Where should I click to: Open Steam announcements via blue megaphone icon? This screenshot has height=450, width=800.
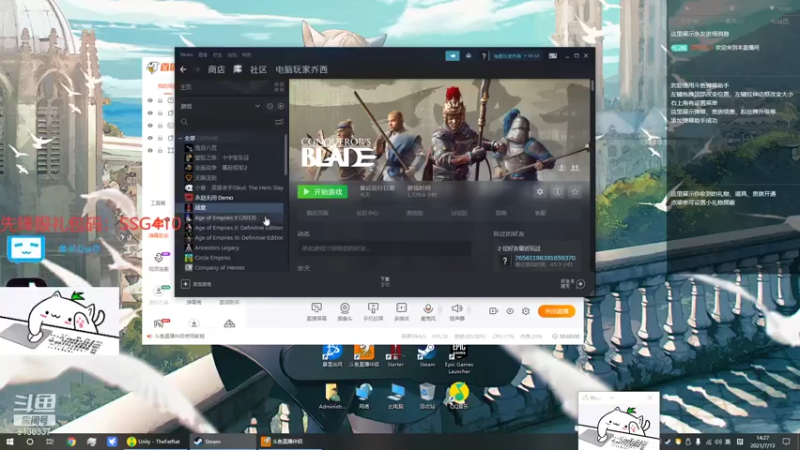[x=453, y=56]
